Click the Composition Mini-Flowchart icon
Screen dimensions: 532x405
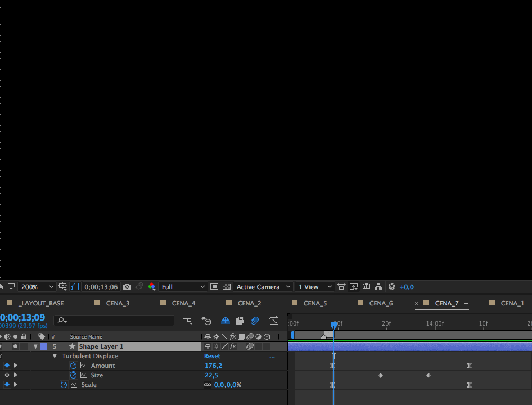tap(188, 321)
